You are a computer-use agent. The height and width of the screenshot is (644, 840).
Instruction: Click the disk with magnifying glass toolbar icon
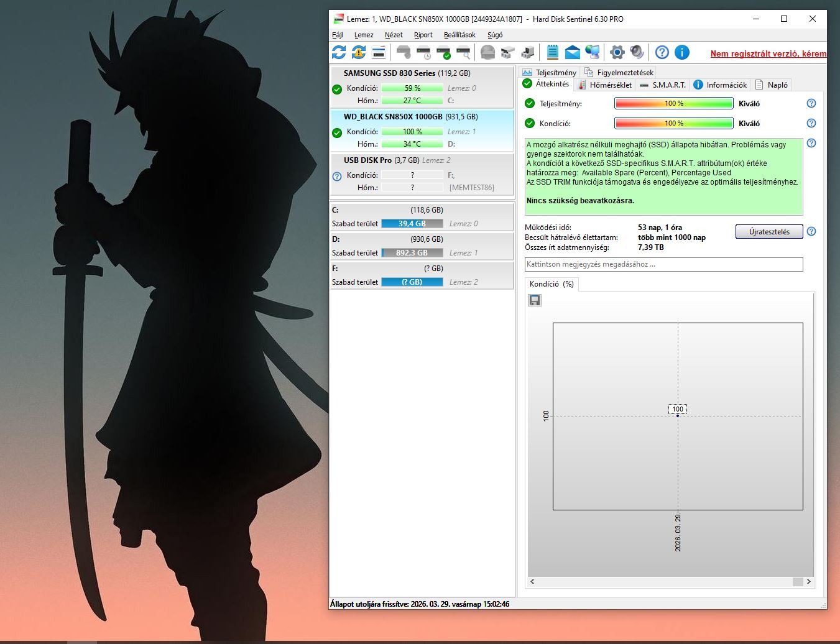(x=463, y=52)
